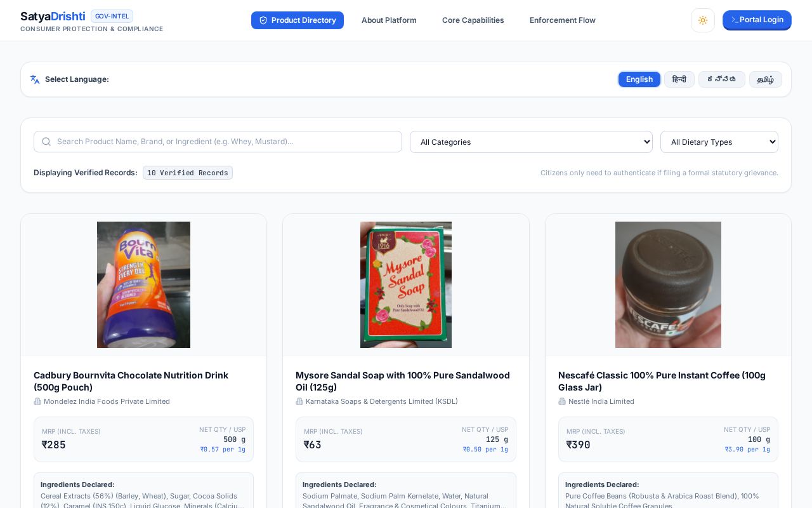Open the About Platform nav item
Image resolution: width=812 pixels, height=508 pixels.
pos(389,20)
